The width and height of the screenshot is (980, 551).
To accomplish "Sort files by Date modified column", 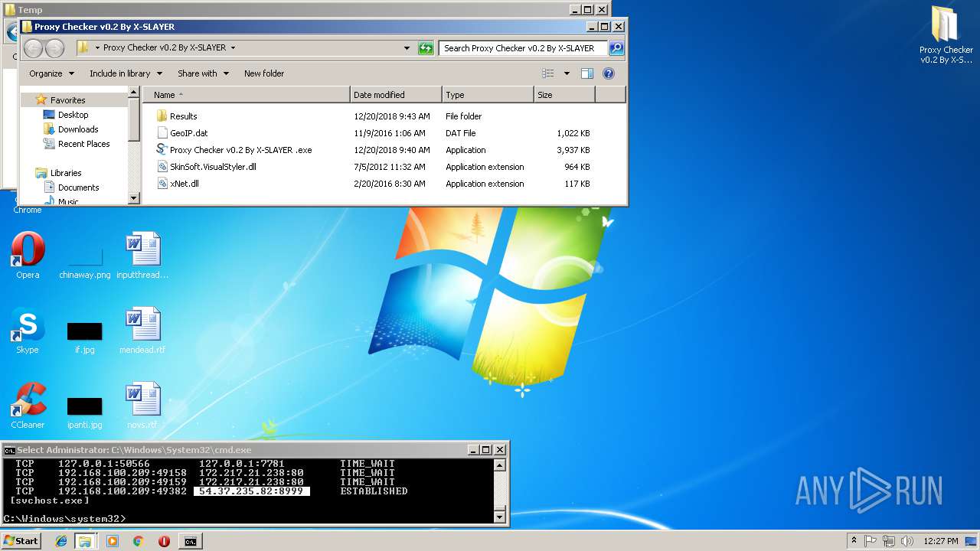I will point(396,95).
